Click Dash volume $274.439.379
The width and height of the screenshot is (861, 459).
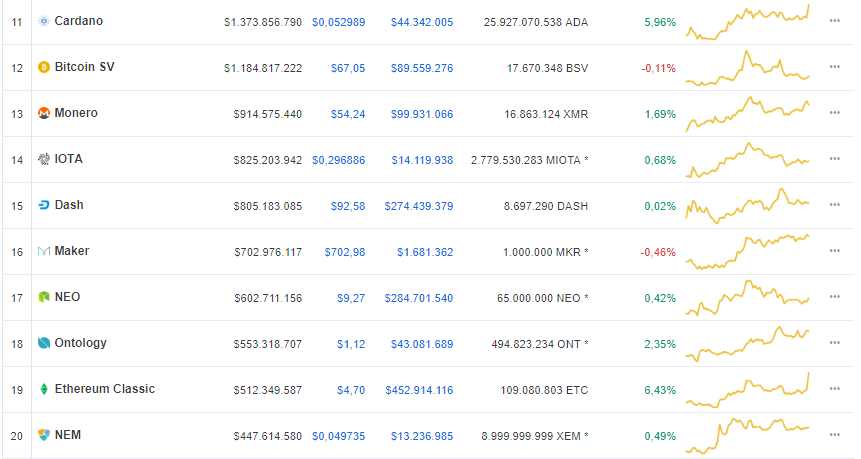point(419,206)
